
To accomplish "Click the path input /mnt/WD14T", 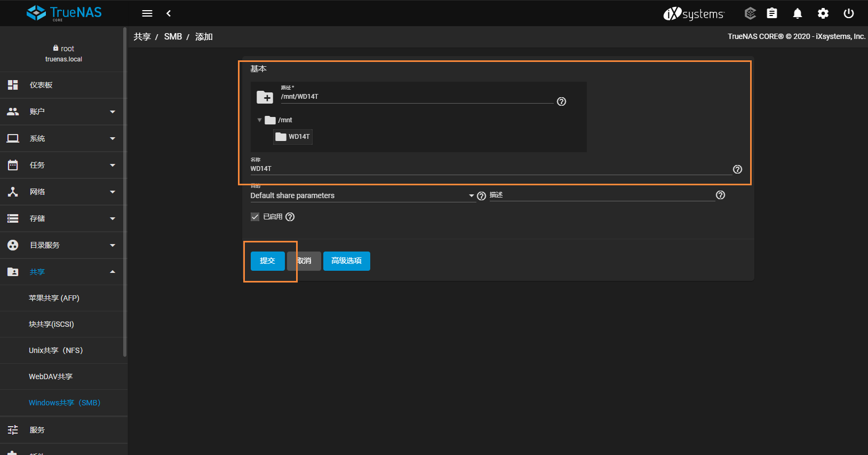I will click(417, 97).
